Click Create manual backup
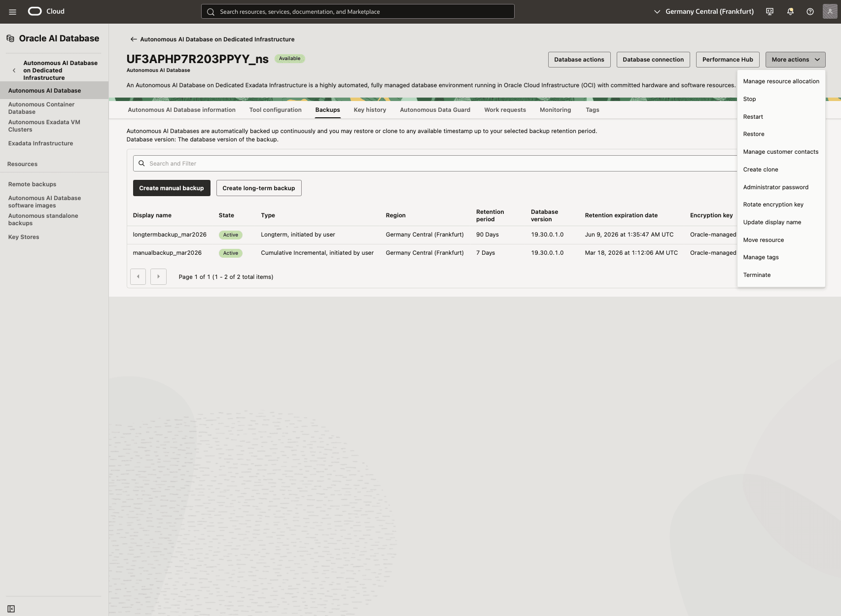841x616 pixels. [x=172, y=188]
